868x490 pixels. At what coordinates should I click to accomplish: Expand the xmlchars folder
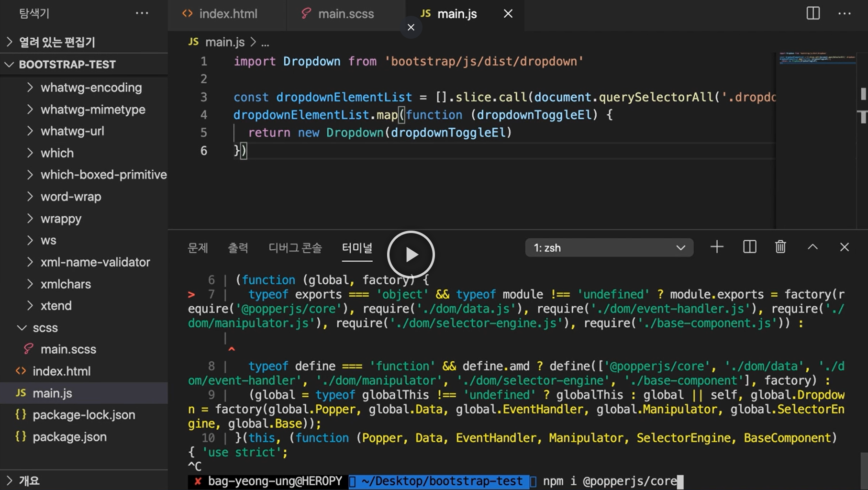click(x=84, y=284)
